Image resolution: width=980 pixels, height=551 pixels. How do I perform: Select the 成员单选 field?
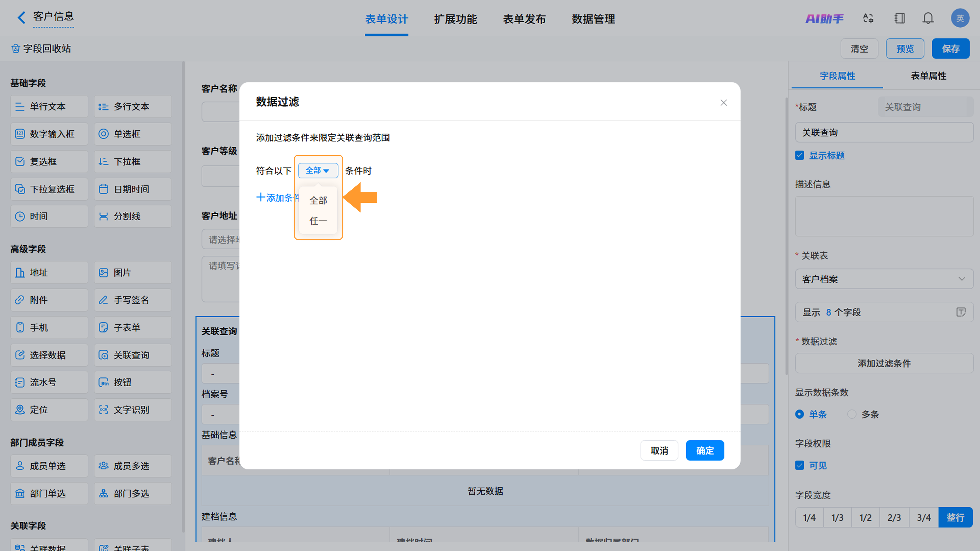tap(49, 466)
